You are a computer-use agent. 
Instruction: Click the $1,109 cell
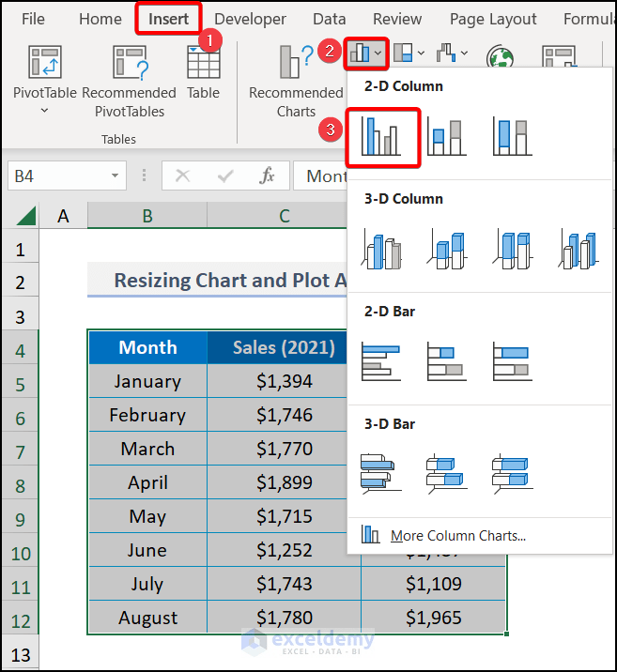point(434,584)
